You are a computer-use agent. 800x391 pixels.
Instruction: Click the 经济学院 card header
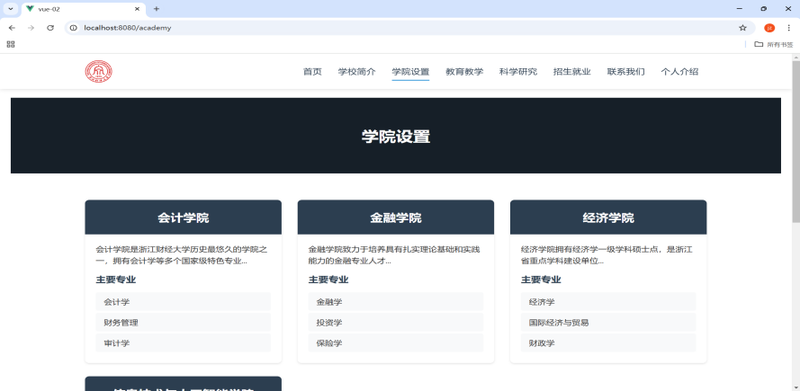[x=608, y=217]
